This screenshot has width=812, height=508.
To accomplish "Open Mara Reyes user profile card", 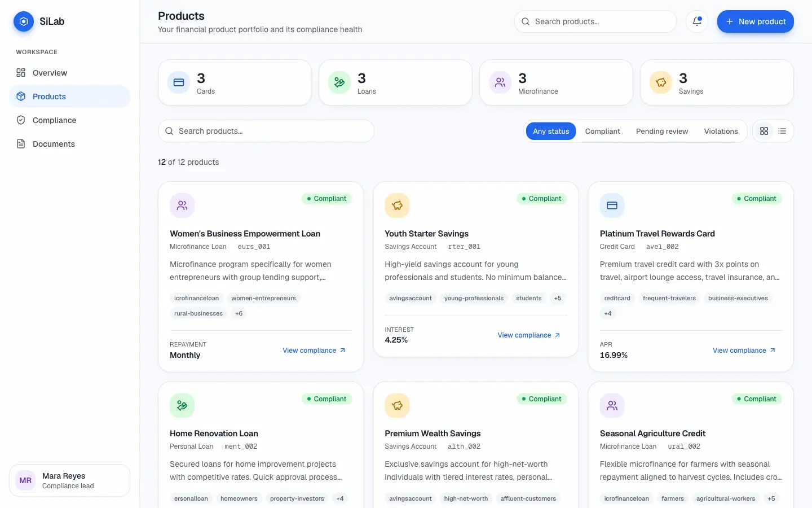I will (69, 480).
